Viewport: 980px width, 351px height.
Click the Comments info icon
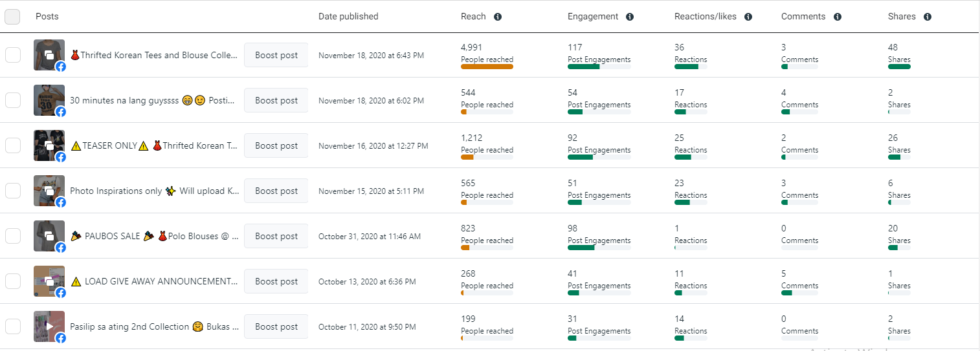838,17
